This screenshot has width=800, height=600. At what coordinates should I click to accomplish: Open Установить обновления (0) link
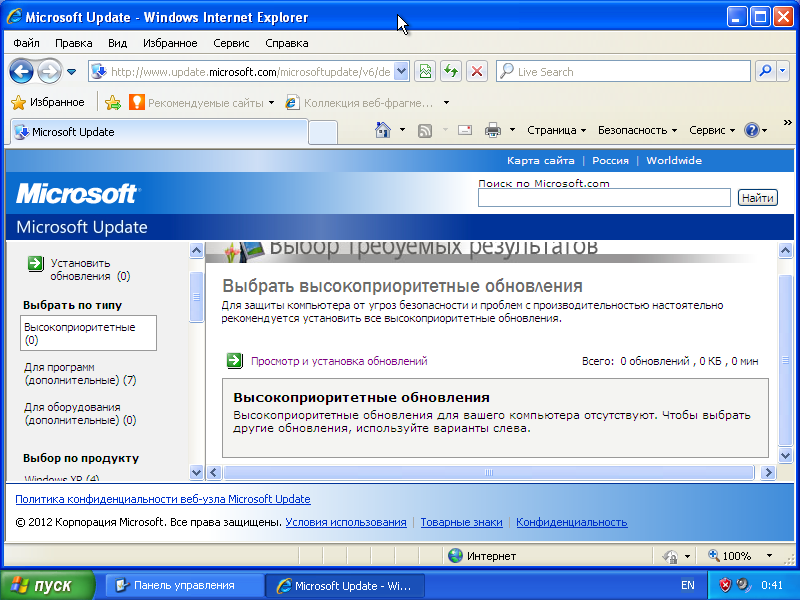(90, 269)
